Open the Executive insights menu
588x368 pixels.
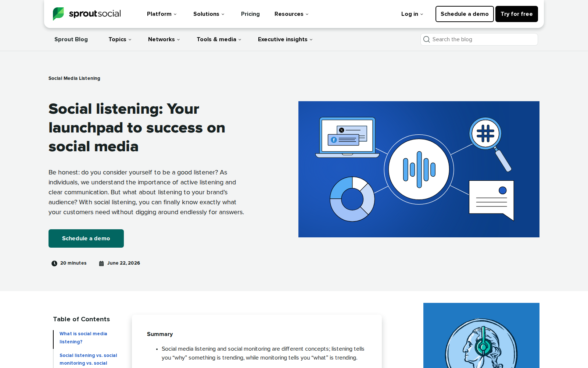point(285,39)
